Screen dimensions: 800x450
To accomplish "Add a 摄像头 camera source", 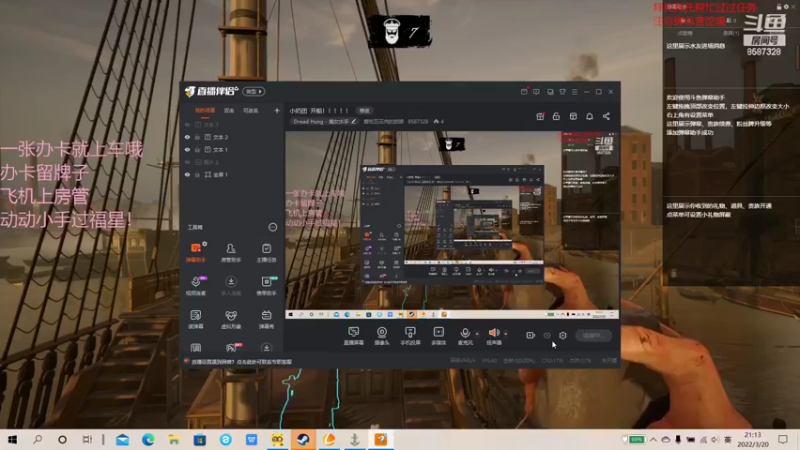I will 382,336.
